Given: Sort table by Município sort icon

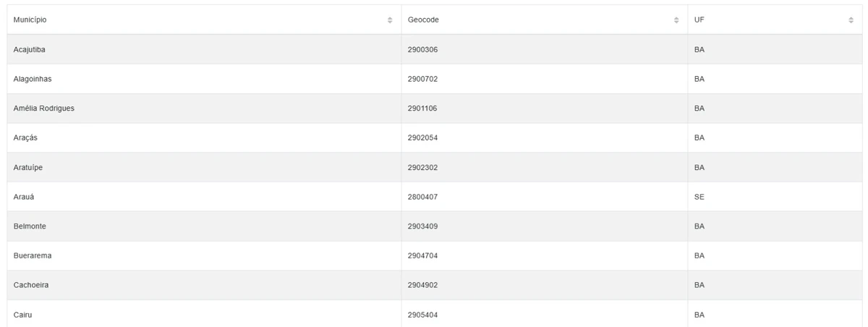Looking at the screenshot, I should pyautogui.click(x=390, y=20).
